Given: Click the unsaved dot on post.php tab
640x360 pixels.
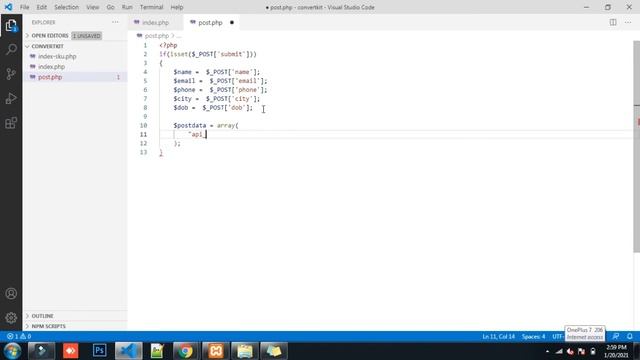Looking at the screenshot, I should click(x=232, y=22).
